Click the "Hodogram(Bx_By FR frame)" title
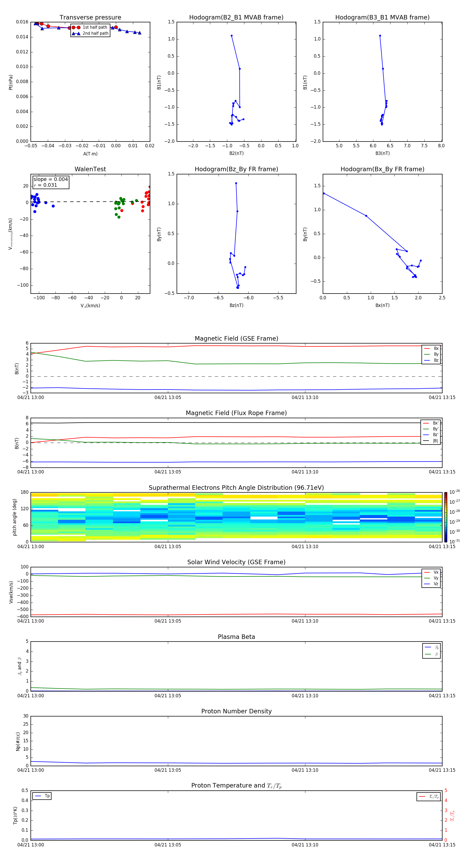The image size is (473, 868). pos(382,169)
